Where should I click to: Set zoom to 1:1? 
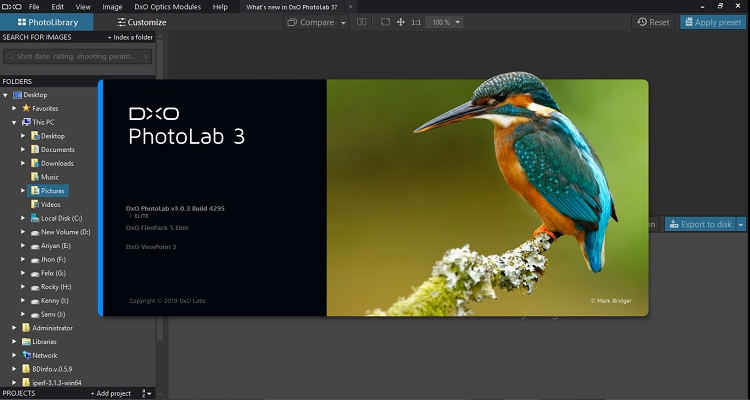click(x=416, y=22)
